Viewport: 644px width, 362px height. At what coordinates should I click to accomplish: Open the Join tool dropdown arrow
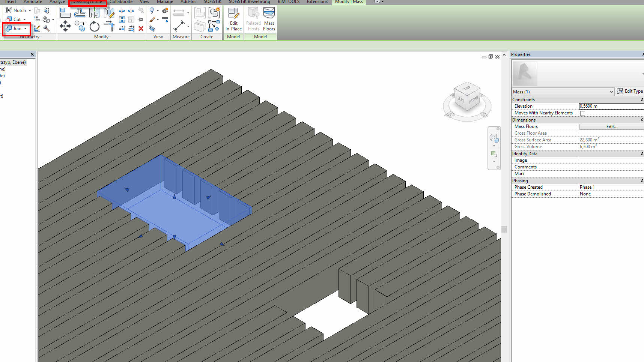click(x=25, y=29)
